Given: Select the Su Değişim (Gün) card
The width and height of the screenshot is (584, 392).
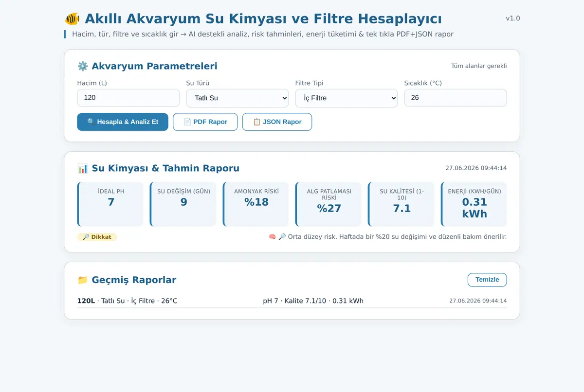Looking at the screenshot, I should click(x=183, y=204).
